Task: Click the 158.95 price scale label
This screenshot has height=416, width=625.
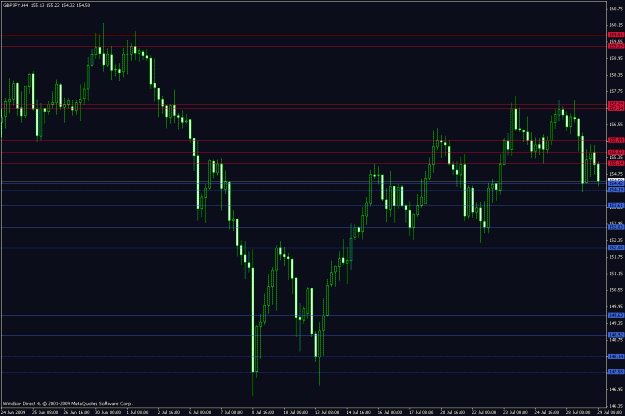Action: pos(616,58)
